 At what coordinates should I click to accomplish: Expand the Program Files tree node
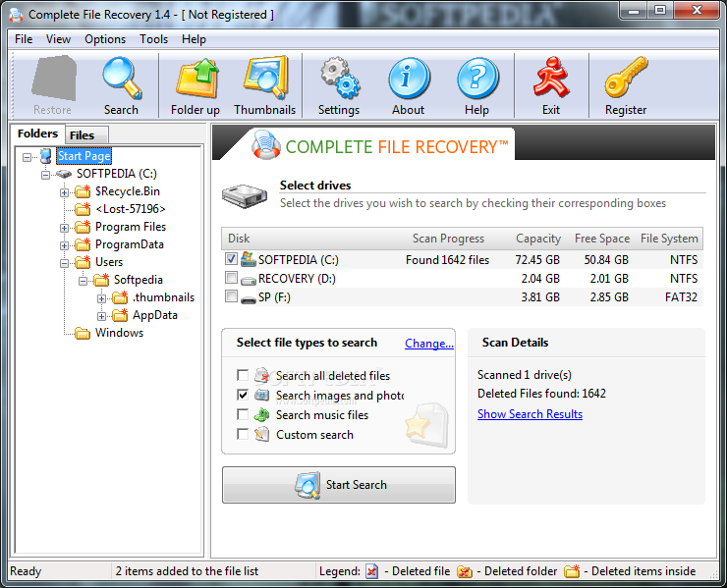pyautogui.click(x=64, y=228)
